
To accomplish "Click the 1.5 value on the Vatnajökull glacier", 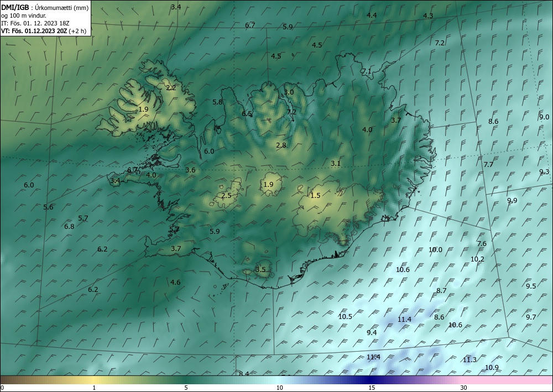I will (315, 195).
